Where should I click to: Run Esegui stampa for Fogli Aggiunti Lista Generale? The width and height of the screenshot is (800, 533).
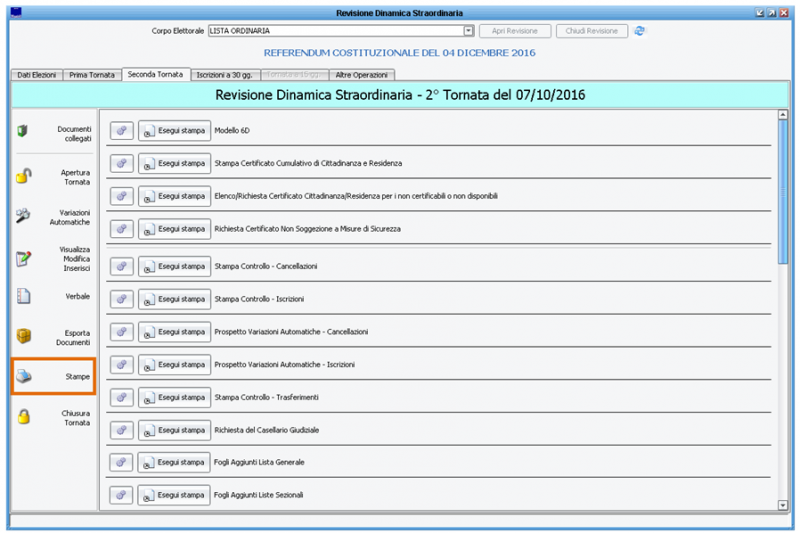(x=174, y=462)
